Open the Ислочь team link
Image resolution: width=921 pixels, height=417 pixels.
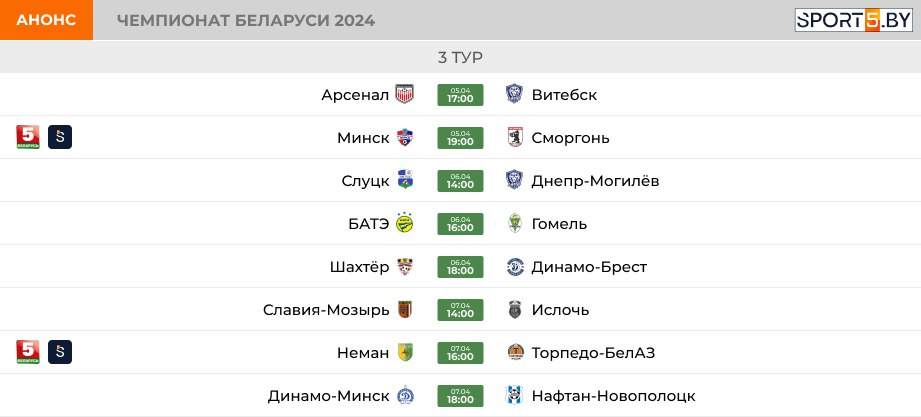coord(560,310)
